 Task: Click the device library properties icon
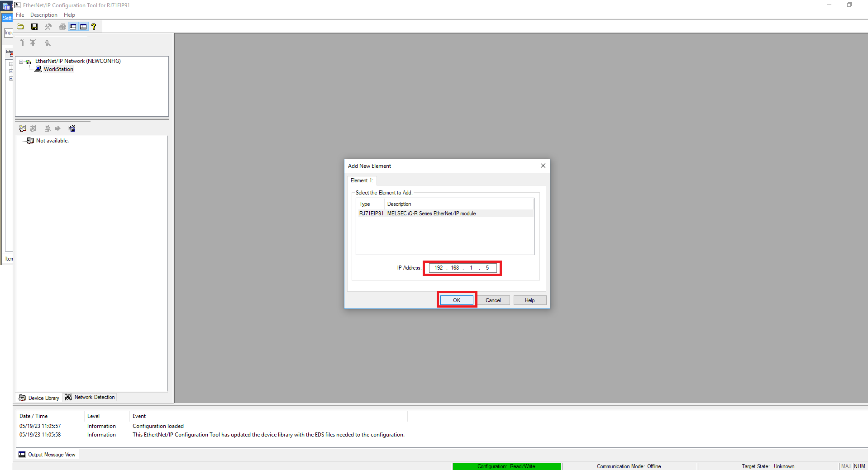click(71, 128)
